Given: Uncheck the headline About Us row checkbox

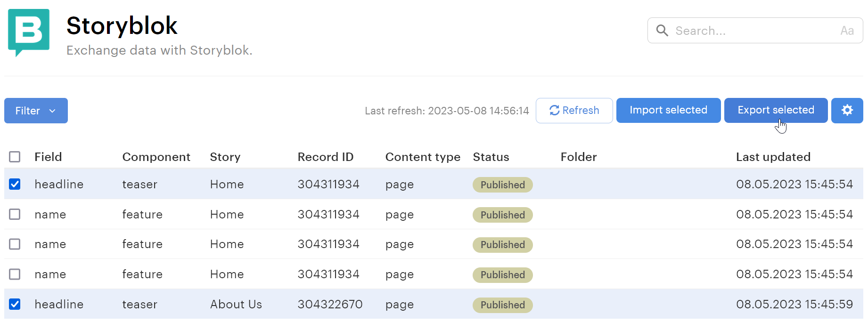Looking at the screenshot, I should pyautogui.click(x=15, y=304).
